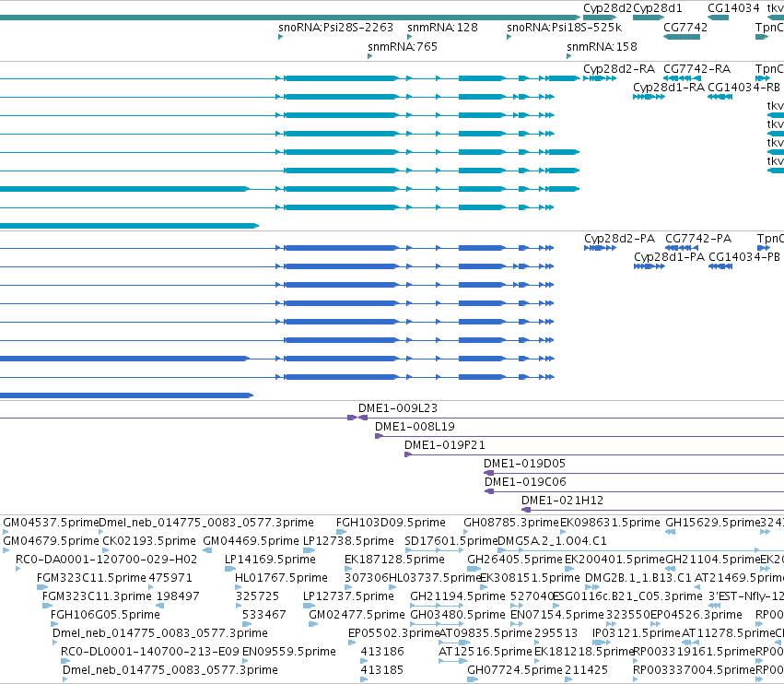Select snoRNA:Psi18S-525k label

click(564, 27)
